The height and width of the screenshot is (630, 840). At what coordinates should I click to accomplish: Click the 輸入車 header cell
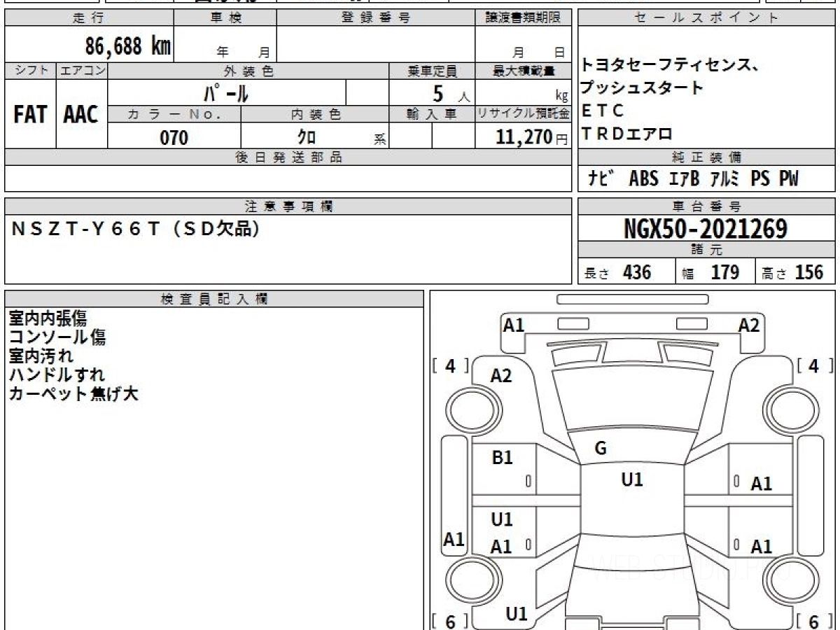coord(432,114)
